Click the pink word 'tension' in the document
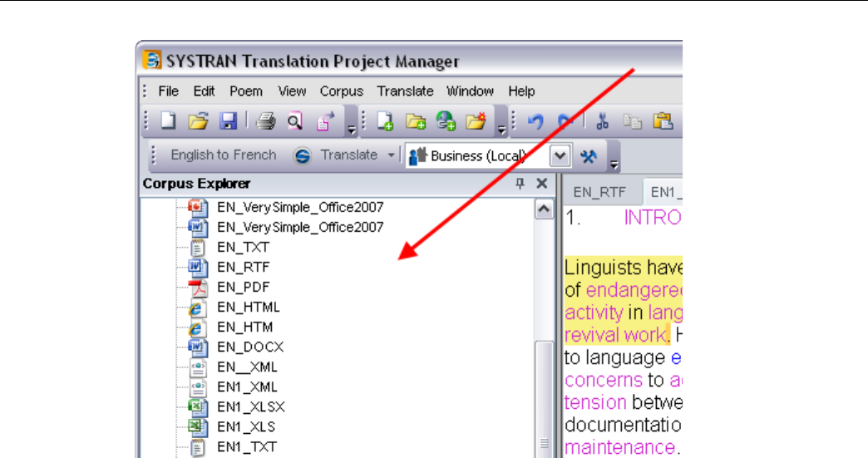Viewport: 868px width, 458px height. coord(595,402)
